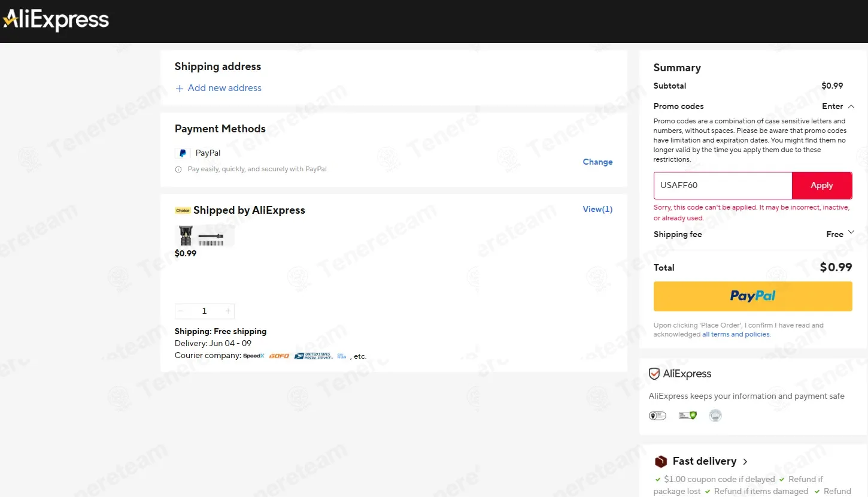Viewport: 868px width, 497px height.
Task: Click the promo code error message text
Action: [x=751, y=213]
